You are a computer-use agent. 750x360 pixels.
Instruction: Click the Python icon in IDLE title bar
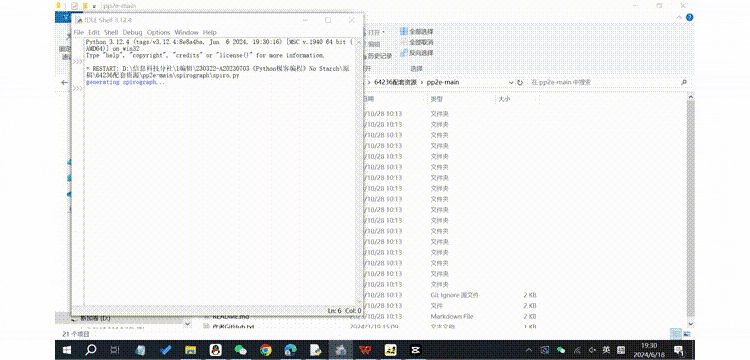tap(78, 20)
